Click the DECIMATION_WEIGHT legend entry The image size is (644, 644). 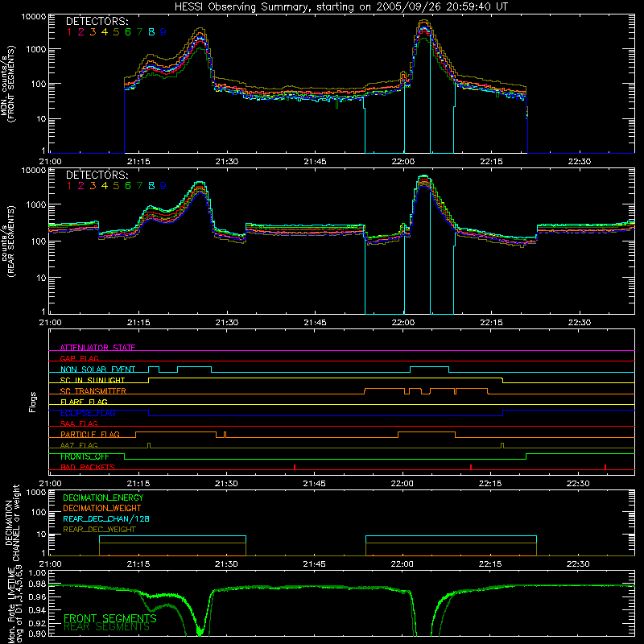tap(102, 508)
